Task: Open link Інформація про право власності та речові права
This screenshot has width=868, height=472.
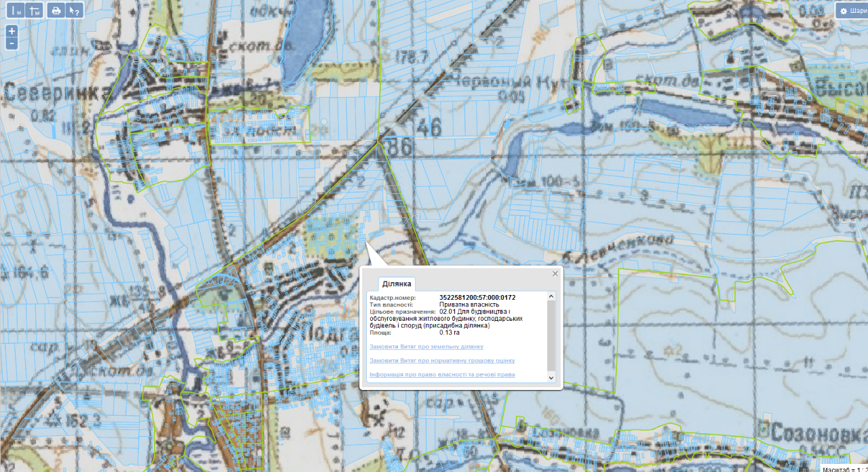Action: [442, 374]
